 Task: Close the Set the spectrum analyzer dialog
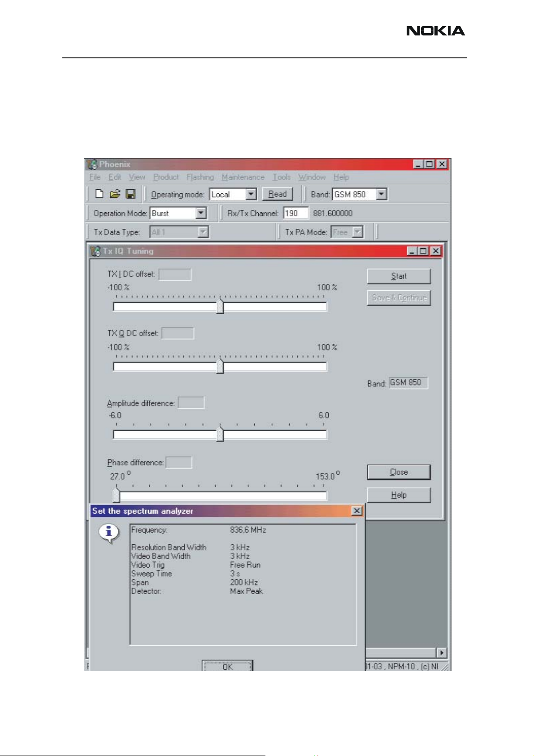(357, 511)
